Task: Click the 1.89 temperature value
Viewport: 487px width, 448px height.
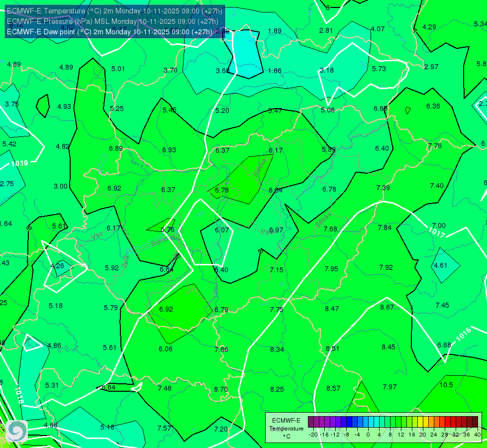Action: 275,31
